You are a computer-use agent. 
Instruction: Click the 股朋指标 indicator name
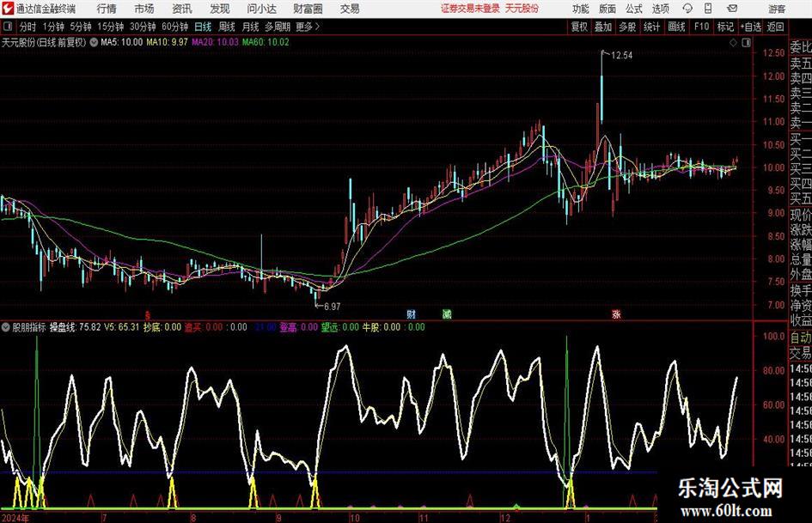tap(29, 327)
